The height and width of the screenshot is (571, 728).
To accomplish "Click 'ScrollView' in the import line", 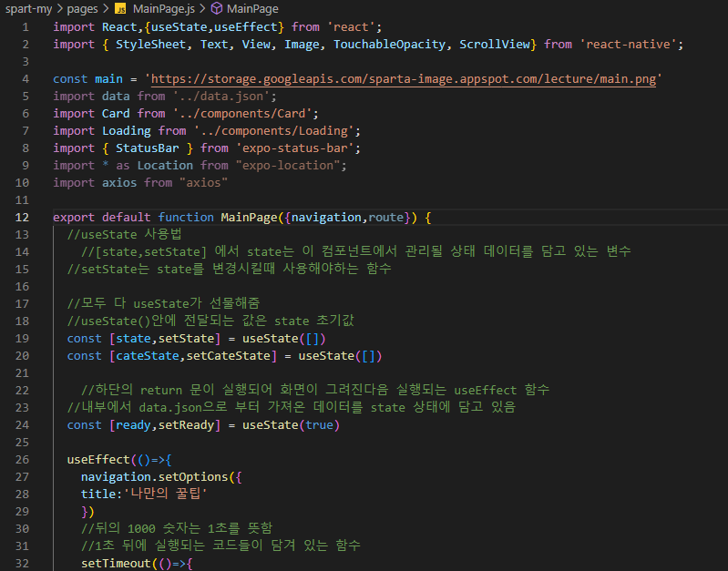I will (495, 45).
